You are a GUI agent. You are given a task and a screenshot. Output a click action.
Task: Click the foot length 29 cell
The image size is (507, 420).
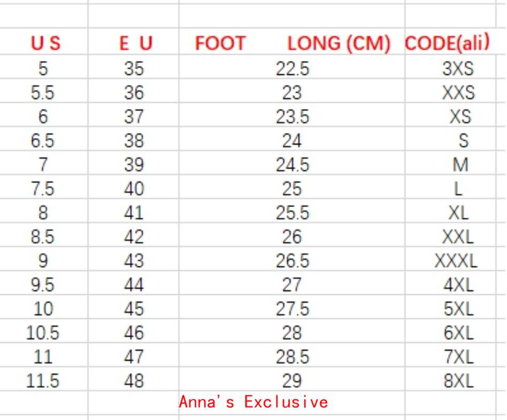[292, 380]
